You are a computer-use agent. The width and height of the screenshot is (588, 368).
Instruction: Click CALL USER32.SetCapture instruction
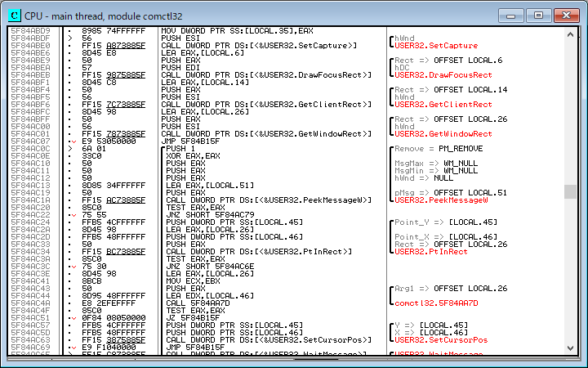pyautogui.click(x=259, y=46)
